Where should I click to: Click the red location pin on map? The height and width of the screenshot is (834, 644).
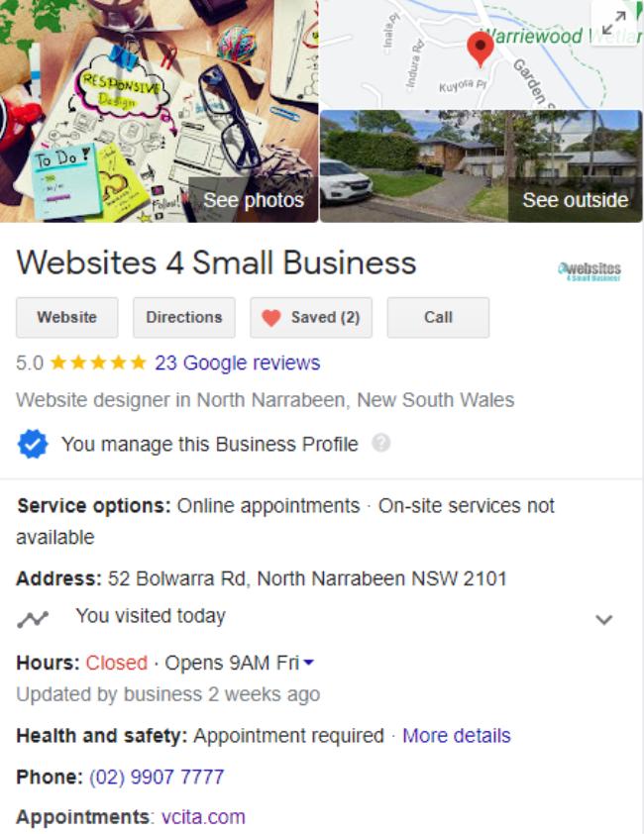tap(481, 49)
